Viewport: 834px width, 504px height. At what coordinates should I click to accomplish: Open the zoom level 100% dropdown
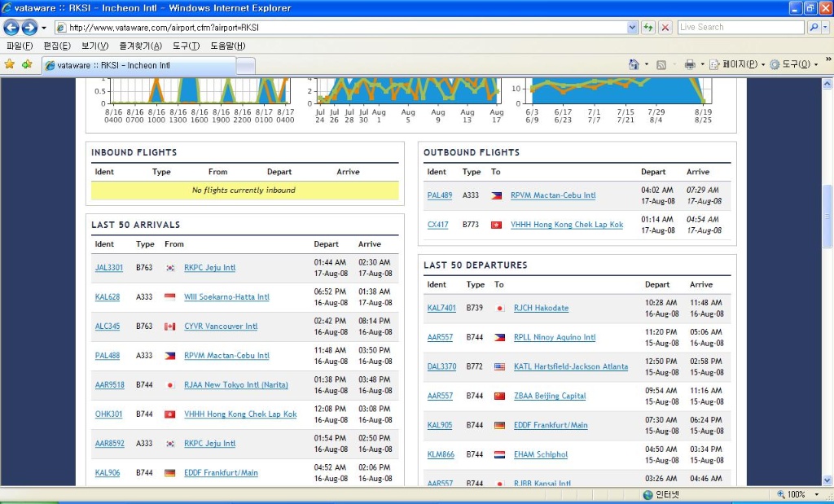816,494
